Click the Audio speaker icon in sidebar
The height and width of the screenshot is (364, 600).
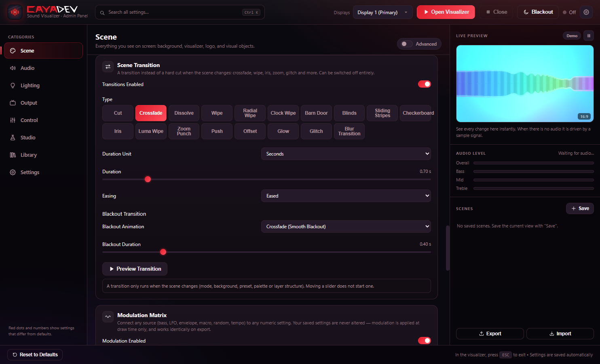[13, 68]
